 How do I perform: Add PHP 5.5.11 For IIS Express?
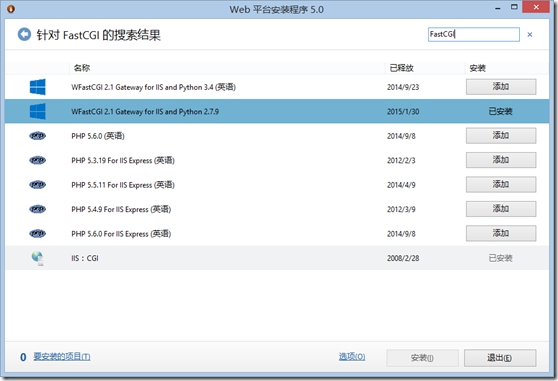(x=501, y=185)
